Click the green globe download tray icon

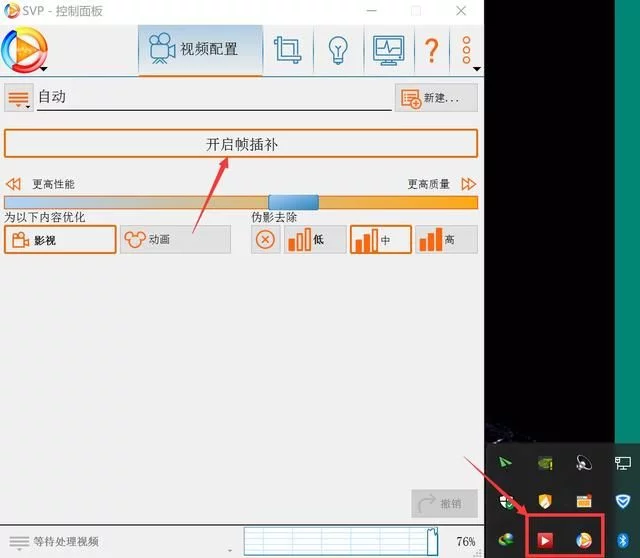tap(506, 540)
